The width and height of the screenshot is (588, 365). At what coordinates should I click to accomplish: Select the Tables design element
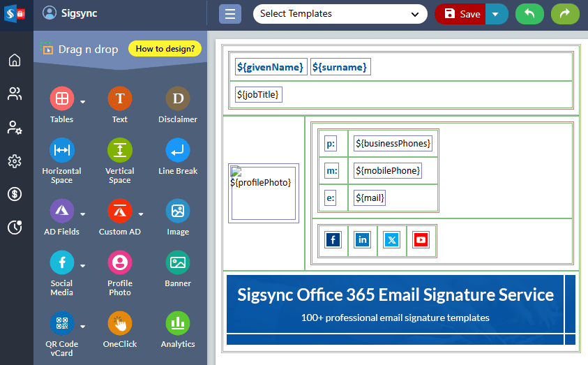pyautogui.click(x=61, y=100)
